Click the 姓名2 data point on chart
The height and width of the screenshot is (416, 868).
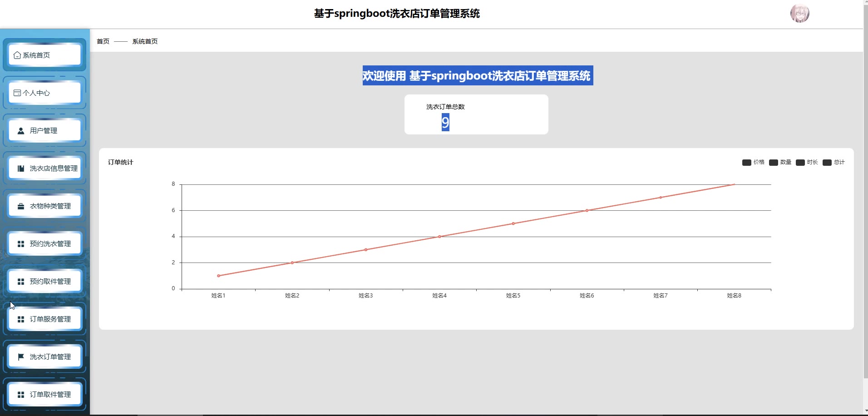[292, 262]
